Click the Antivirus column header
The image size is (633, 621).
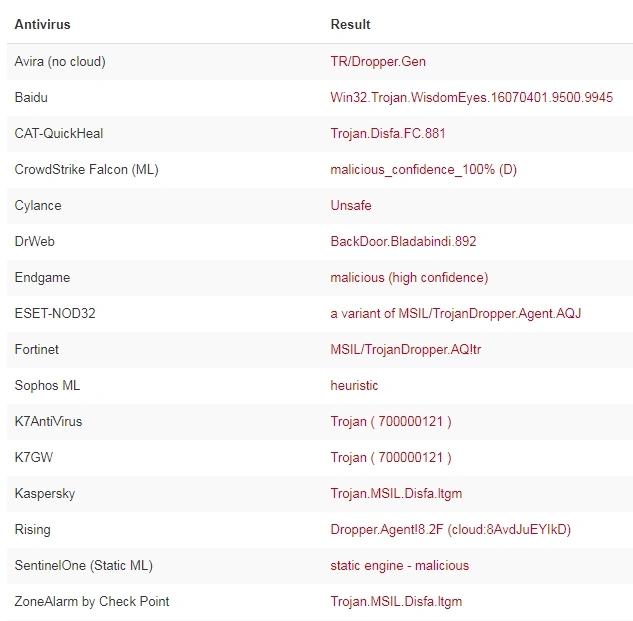(x=42, y=25)
